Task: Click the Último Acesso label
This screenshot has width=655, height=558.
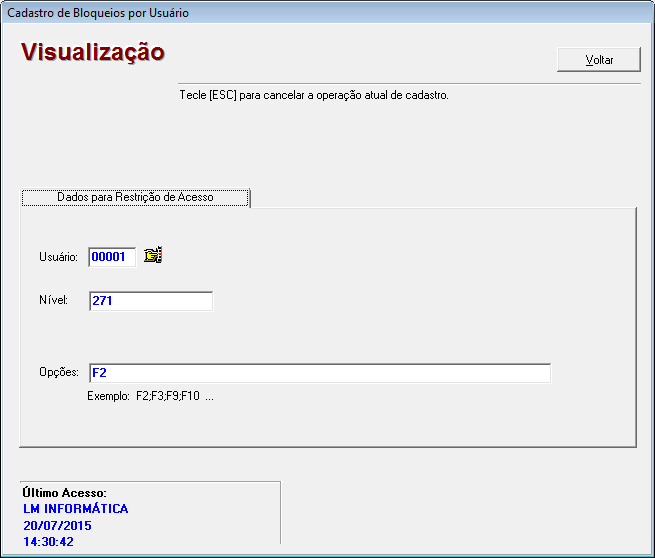Action: tap(64, 493)
